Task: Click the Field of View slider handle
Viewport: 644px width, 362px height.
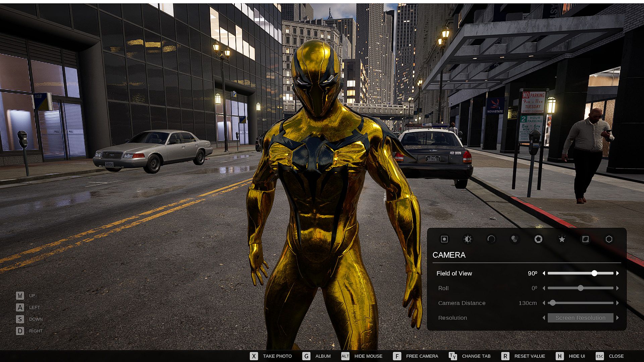Action: [x=594, y=273]
